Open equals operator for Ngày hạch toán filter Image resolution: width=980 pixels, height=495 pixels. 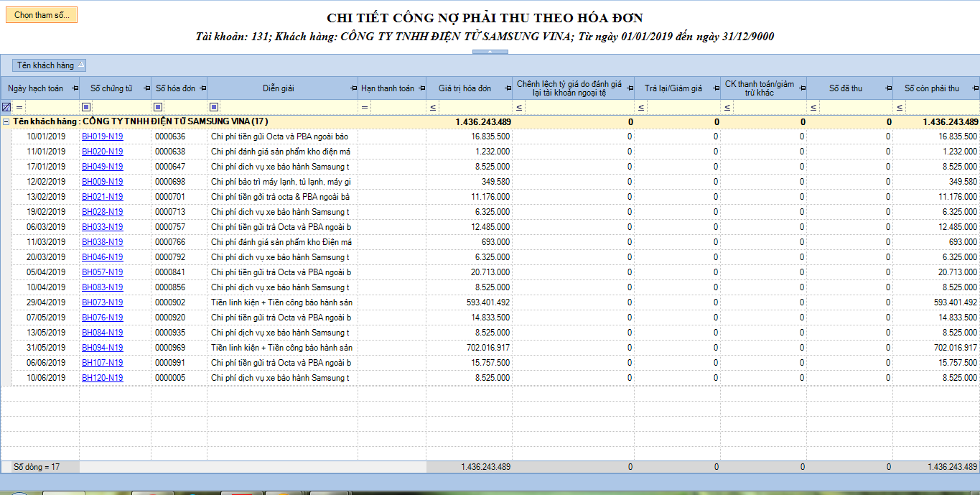point(19,108)
